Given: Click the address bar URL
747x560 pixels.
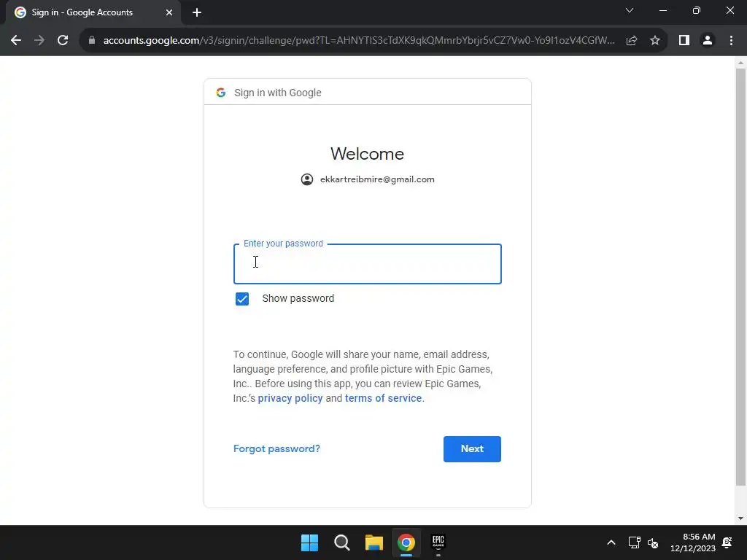Looking at the screenshot, I should click(359, 41).
